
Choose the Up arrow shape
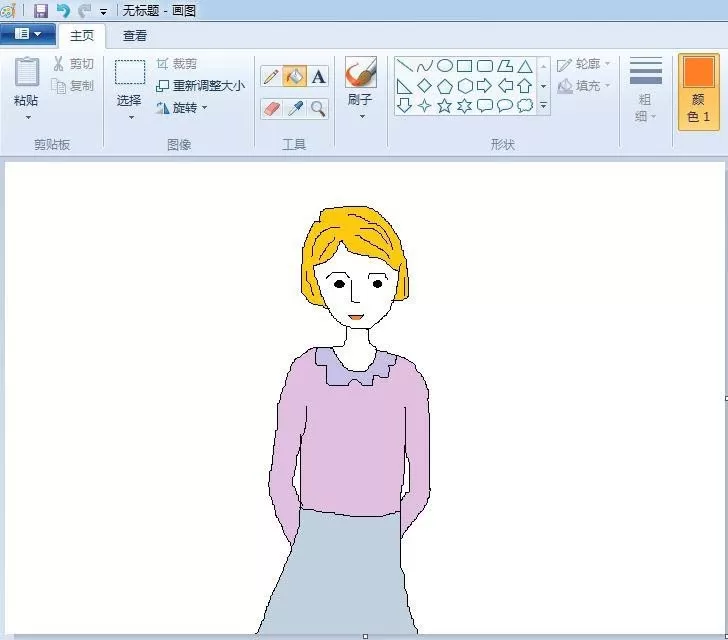525,86
